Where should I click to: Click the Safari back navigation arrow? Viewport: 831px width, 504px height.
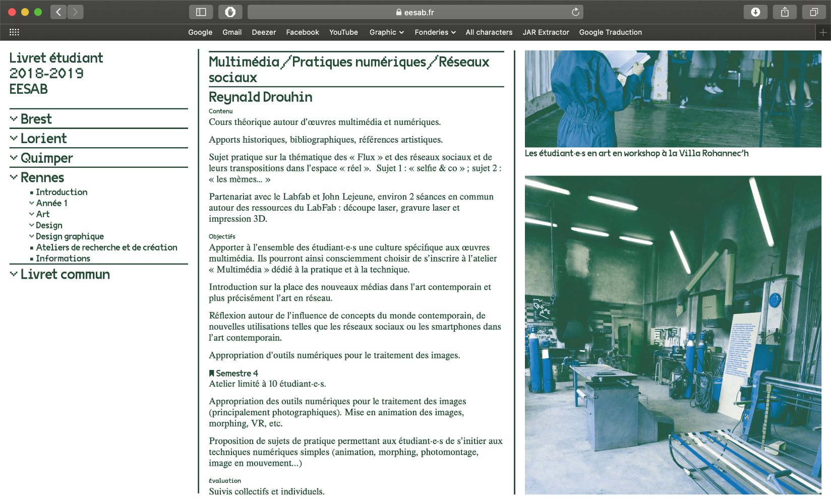click(58, 12)
